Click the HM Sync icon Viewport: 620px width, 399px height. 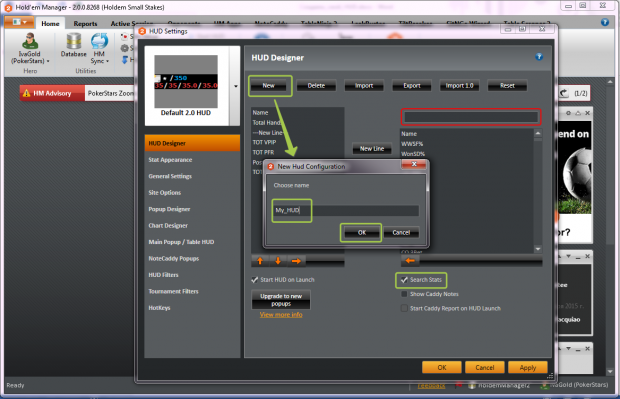[99, 42]
